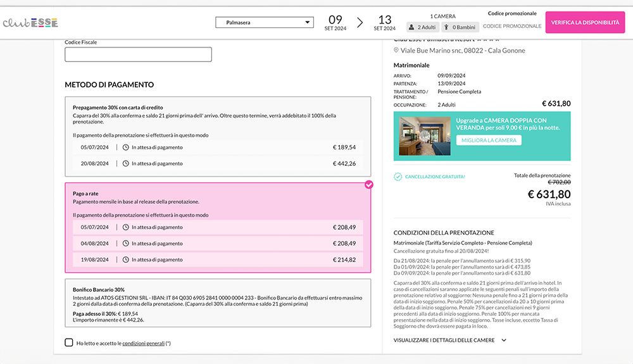This screenshot has width=633, height=364.
Task: Click the chevron next to dettagli delle camere
Action: pyautogui.click(x=504, y=340)
